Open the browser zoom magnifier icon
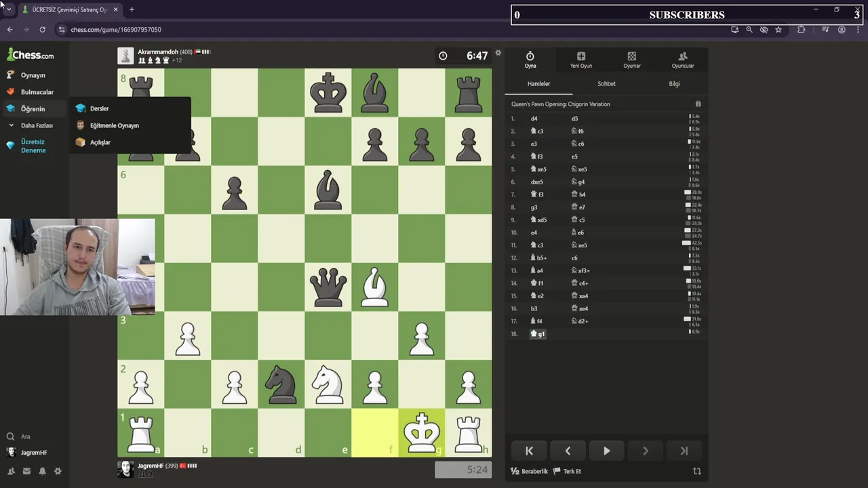Image resolution: width=868 pixels, height=488 pixels. point(749,30)
